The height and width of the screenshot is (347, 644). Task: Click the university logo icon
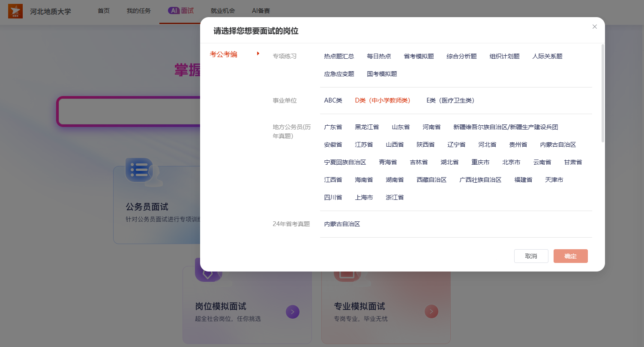(15, 11)
